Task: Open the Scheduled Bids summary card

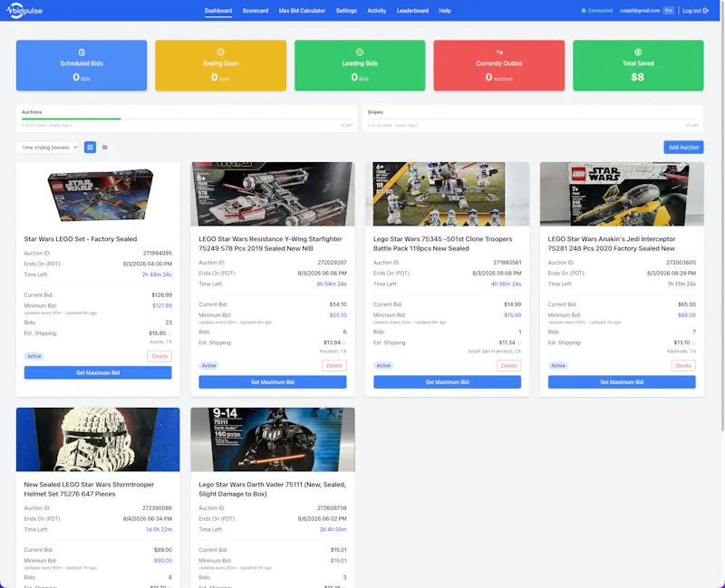Action: tap(82, 65)
